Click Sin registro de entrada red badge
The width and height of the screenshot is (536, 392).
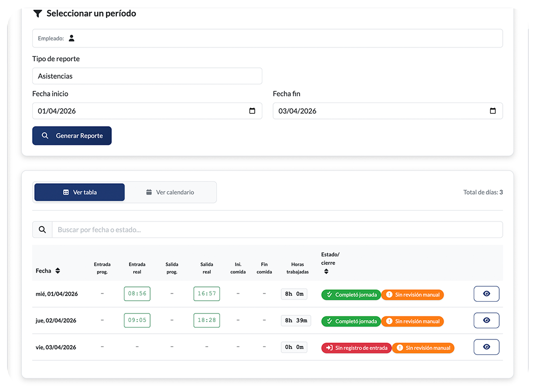pos(356,348)
